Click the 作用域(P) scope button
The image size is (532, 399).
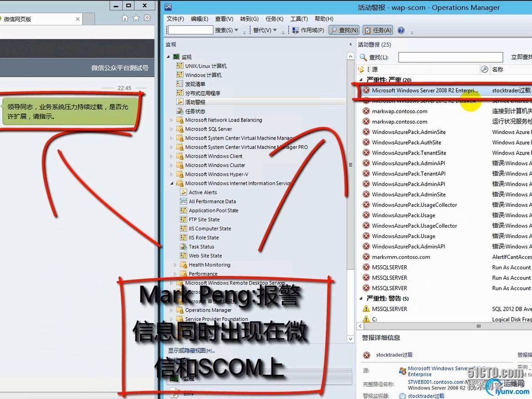click(308, 30)
